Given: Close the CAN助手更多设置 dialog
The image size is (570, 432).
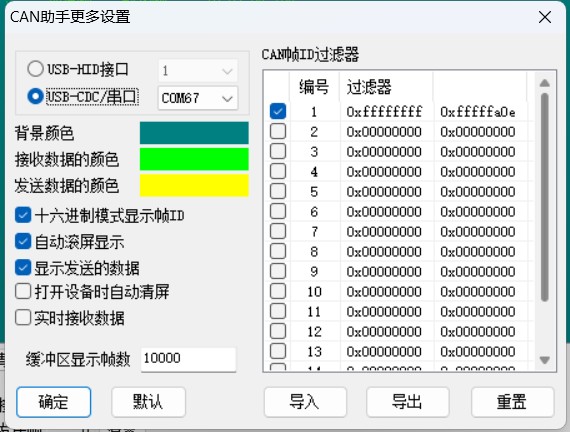Looking at the screenshot, I should [545, 17].
